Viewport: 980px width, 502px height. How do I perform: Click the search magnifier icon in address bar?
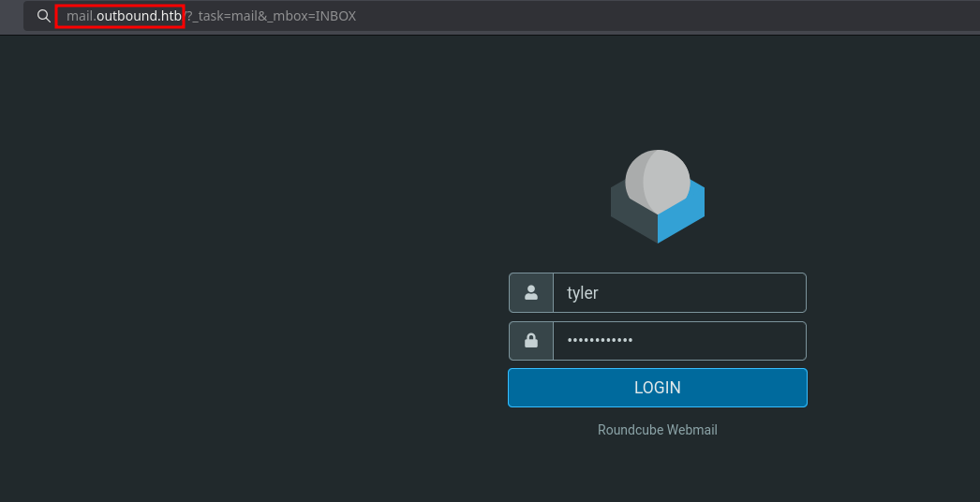point(44,16)
